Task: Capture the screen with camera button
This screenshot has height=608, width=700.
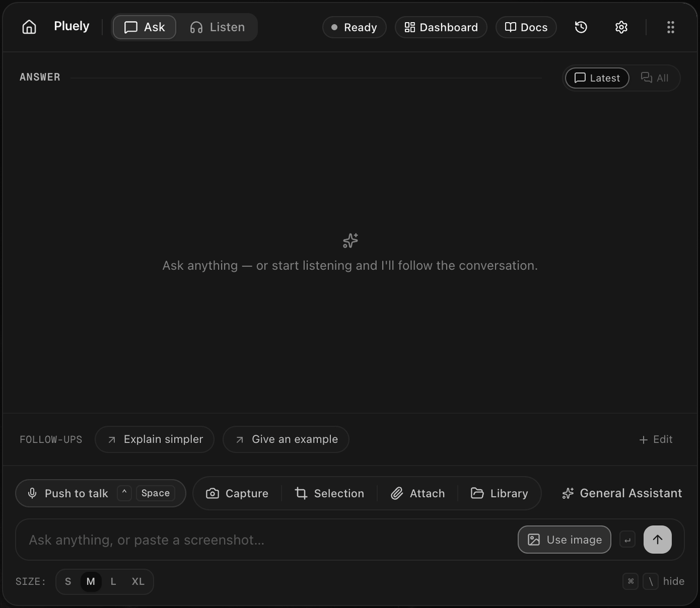Action: click(237, 493)
